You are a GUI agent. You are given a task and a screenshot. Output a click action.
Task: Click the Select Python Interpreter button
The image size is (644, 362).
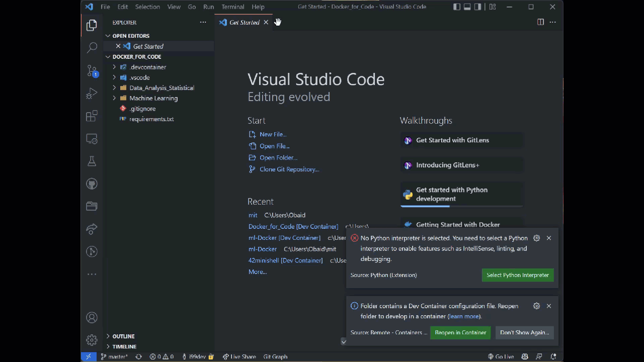[x=518, y=275]
